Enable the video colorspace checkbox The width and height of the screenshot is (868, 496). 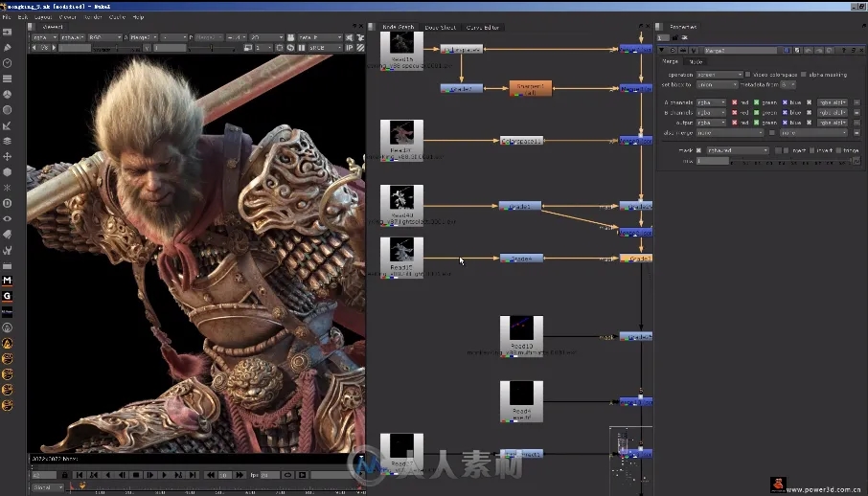click(748, 74)
